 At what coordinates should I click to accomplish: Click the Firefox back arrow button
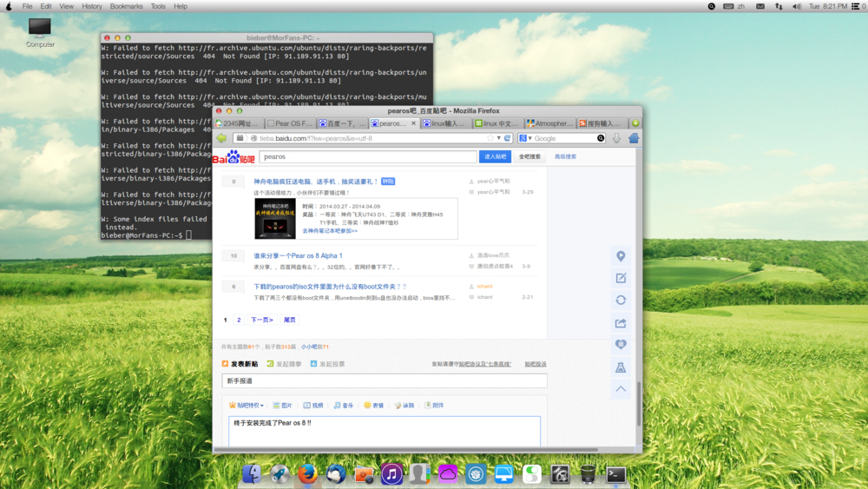pos(222,138)
